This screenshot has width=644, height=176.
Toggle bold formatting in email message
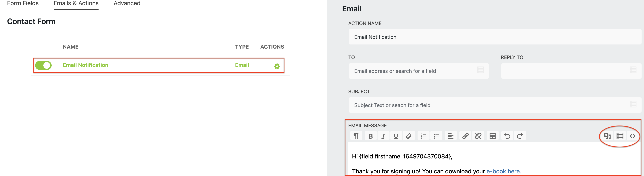click(x=371, y=136)
